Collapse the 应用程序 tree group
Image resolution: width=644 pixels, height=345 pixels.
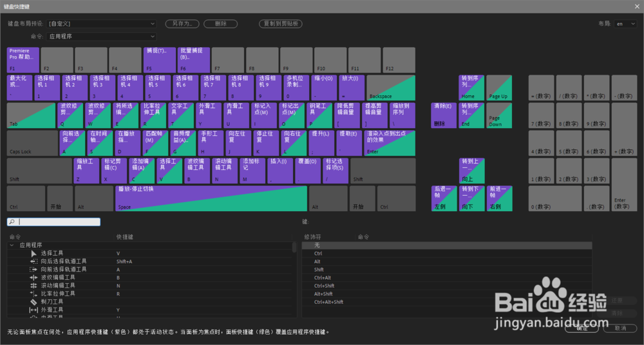[x=12, y=245]
